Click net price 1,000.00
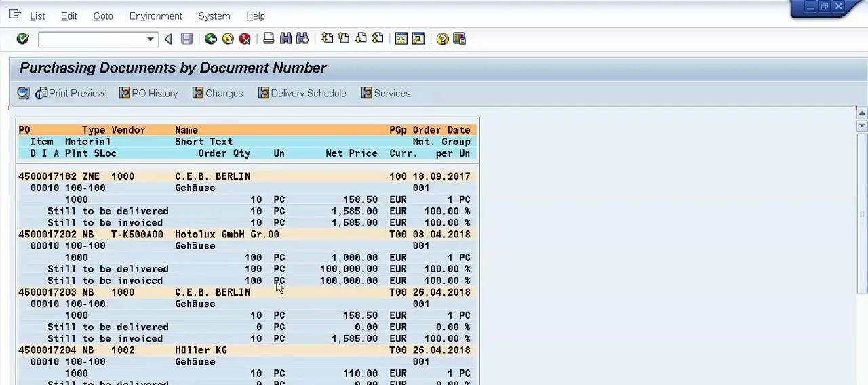Image resolution: width=868 pixels, height=385 pixels. (x=355, y=258)
